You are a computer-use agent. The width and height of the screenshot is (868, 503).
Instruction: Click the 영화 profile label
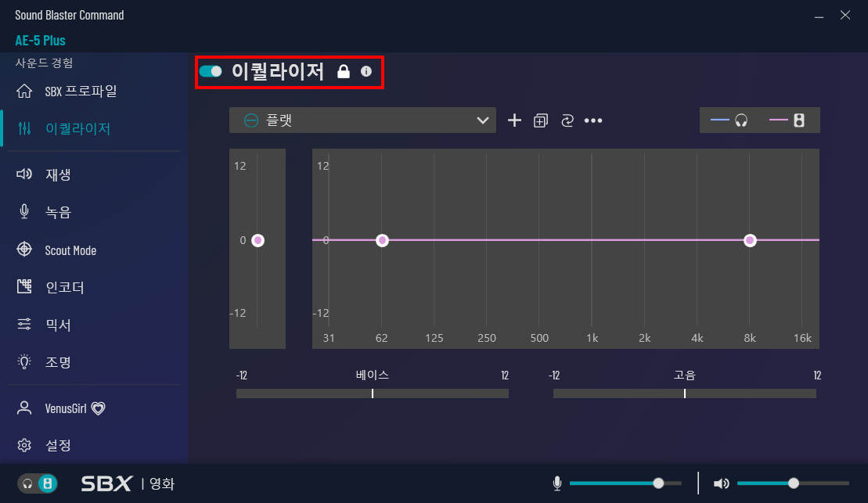click(x=162, y=483)
